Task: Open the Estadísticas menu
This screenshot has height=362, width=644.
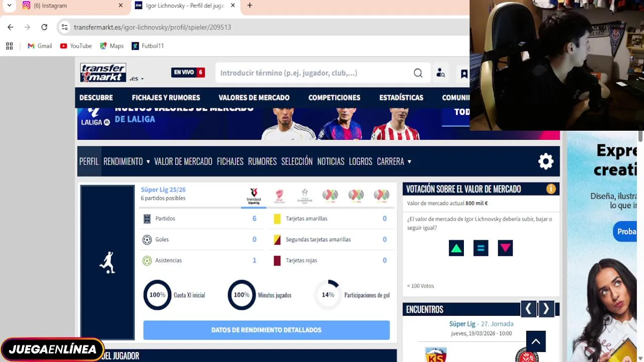Action: (401, 98)
